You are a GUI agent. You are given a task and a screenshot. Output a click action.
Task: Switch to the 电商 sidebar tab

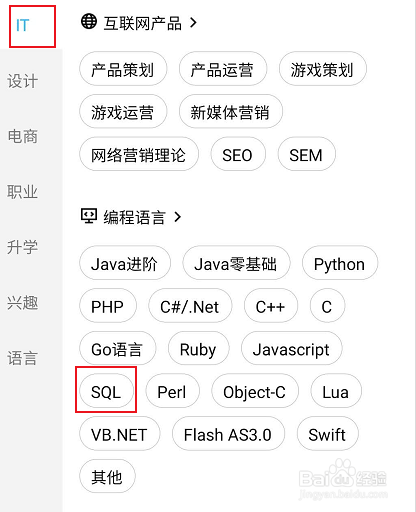(23, 136)
